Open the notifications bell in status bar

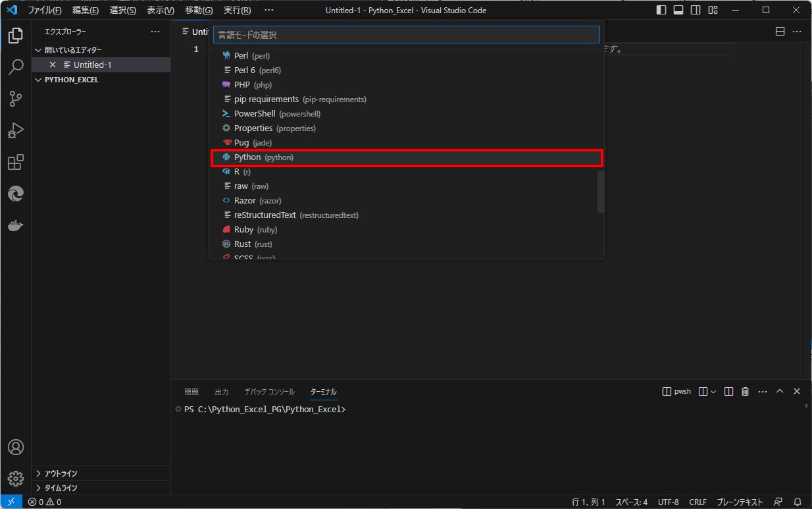click(798, 502)
